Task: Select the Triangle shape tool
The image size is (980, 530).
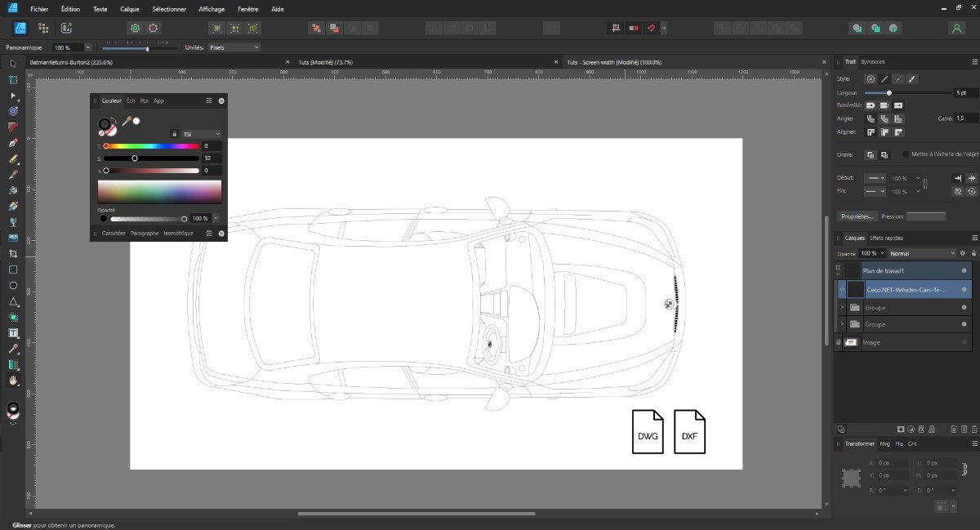Action: pyautogui.click(x=13, y=301)
